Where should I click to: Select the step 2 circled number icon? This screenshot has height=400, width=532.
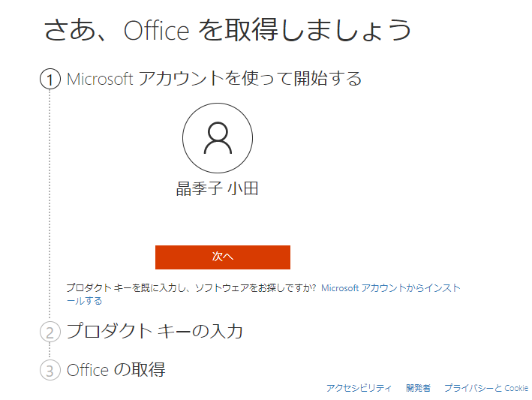pos(50,332)
